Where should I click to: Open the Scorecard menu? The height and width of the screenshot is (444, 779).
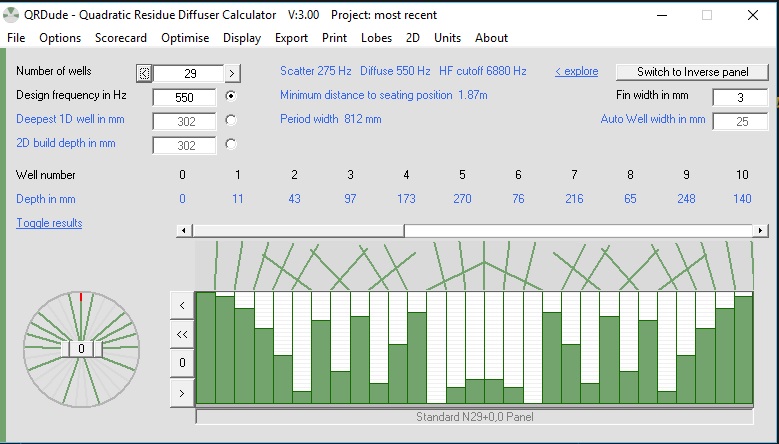[x=120, y=38]
